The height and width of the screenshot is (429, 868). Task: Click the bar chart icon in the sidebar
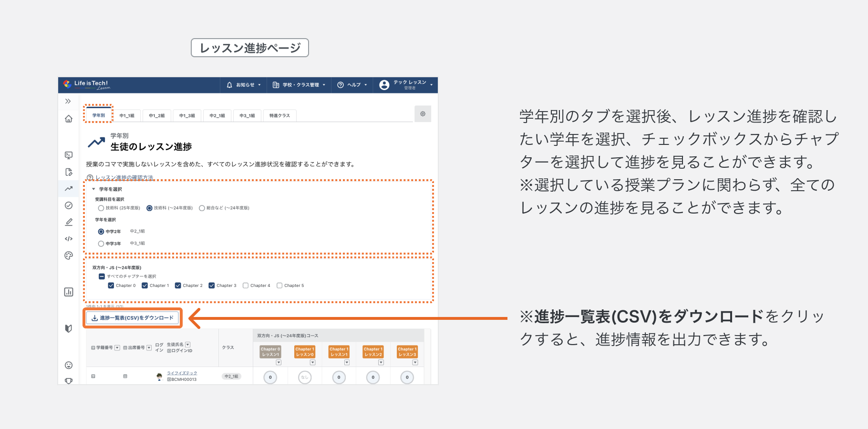69,291
